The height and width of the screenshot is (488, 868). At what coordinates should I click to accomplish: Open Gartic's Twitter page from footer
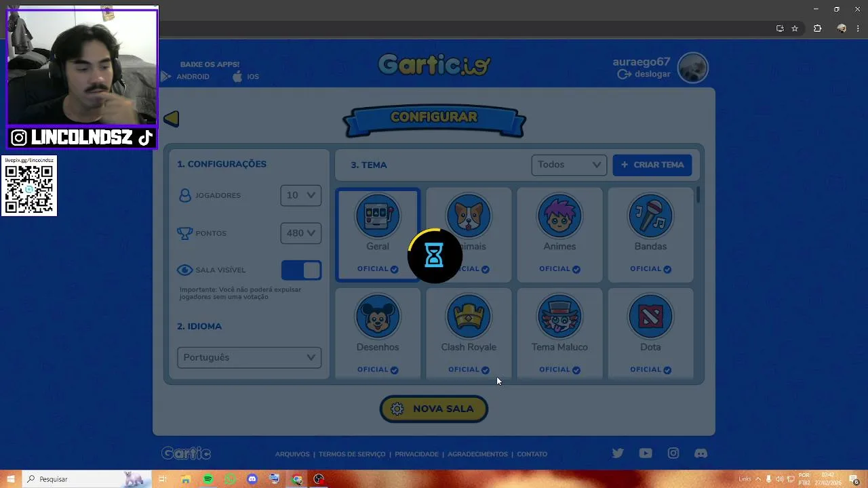(x=618, y=453)
